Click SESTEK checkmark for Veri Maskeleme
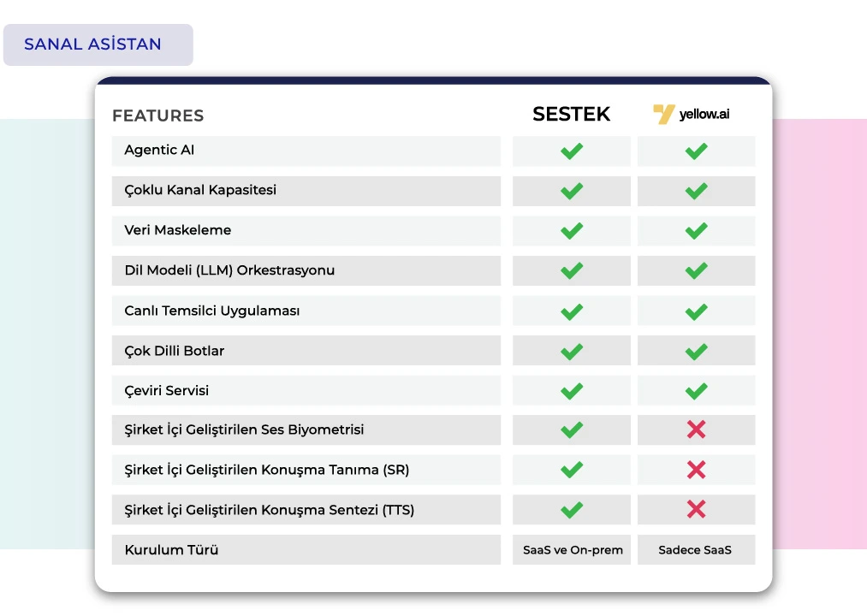 pos(572,231)
